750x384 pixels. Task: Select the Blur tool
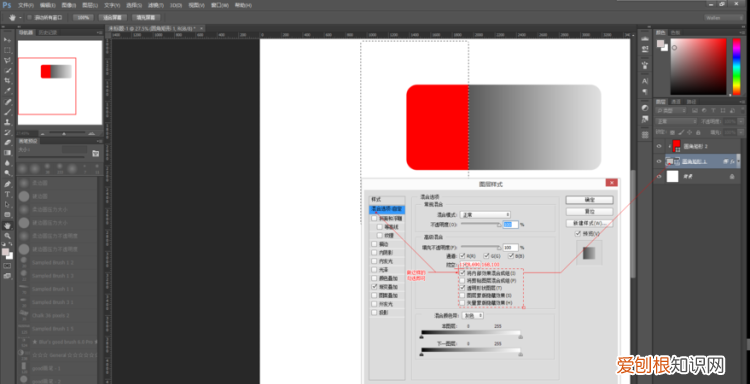pyautogui.click(x=7, y=163)
